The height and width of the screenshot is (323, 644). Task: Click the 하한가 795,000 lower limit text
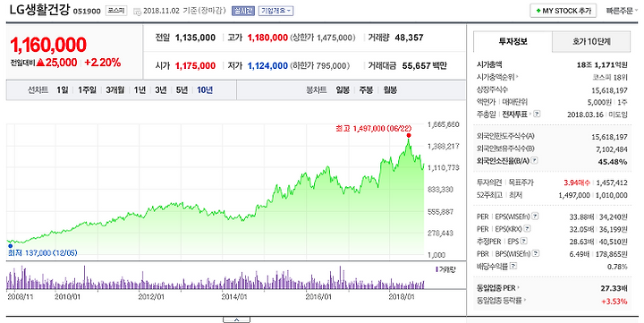click(320, 65)
